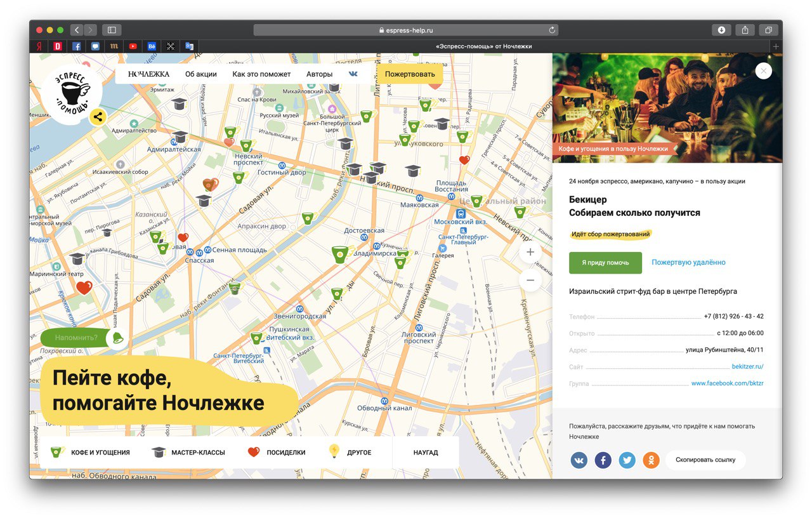Click the bell icon beside Напомнить?
The height and width of the screenshot is (518, 812).
[117, 338]
